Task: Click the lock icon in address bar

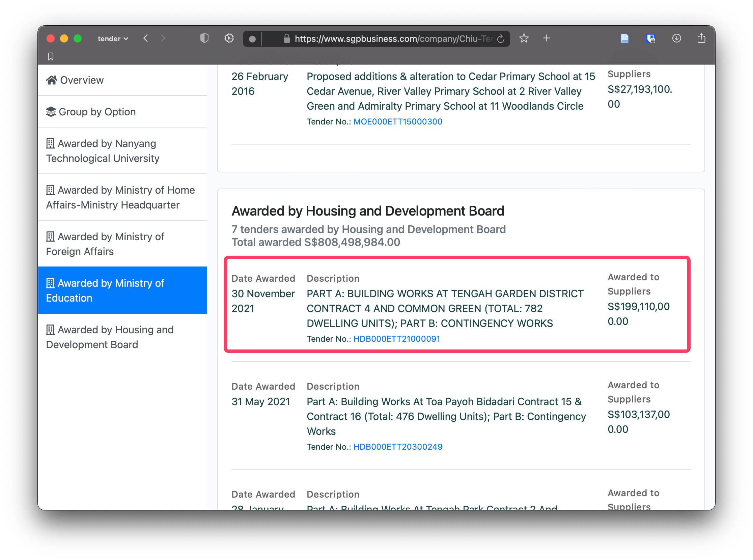Action: (286, 39)
